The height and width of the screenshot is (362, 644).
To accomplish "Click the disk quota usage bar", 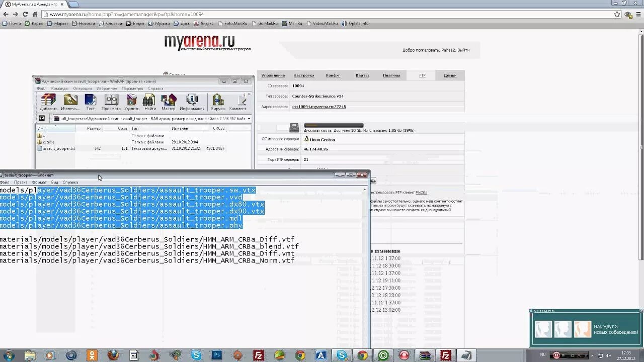I will 334,125.
